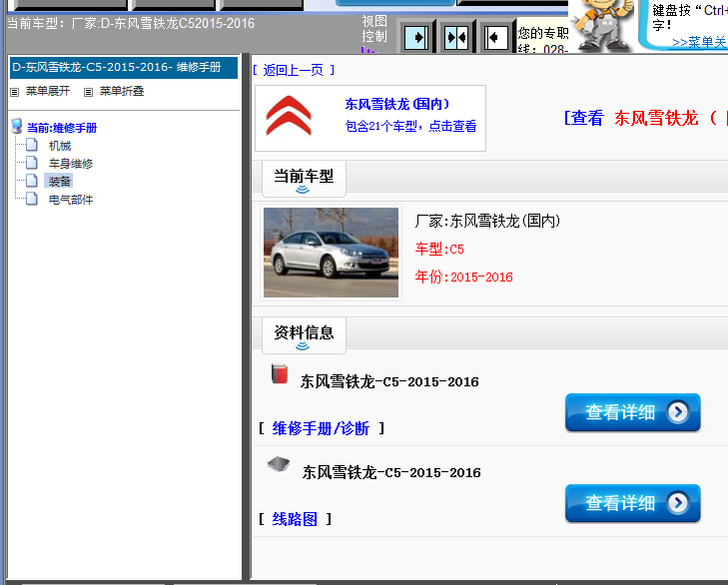Click the 当前车型 status text at top
Image resolution: width=728 pixels, height=585 pixels.
131,24
